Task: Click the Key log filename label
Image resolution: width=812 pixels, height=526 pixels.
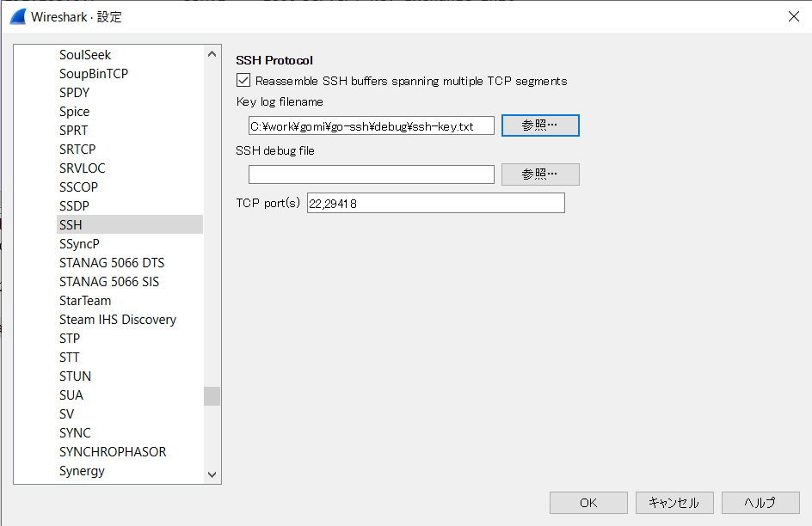Action: 280,101
